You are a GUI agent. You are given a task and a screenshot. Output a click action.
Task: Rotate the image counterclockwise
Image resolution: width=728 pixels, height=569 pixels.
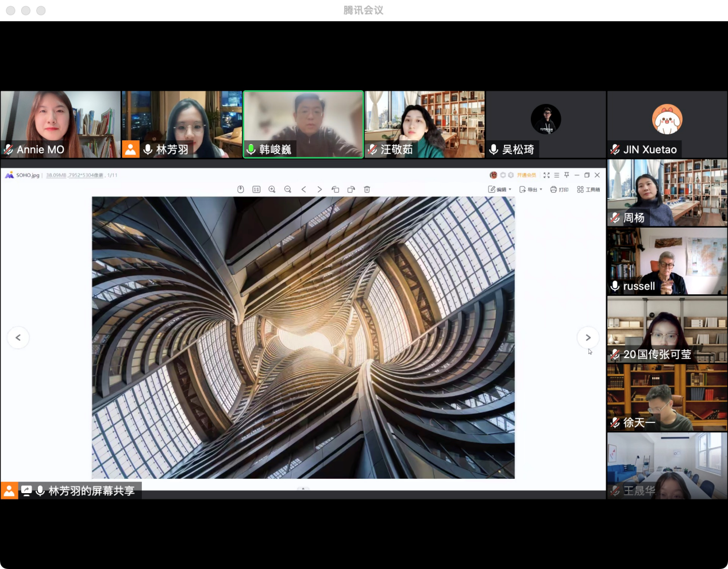336,189
